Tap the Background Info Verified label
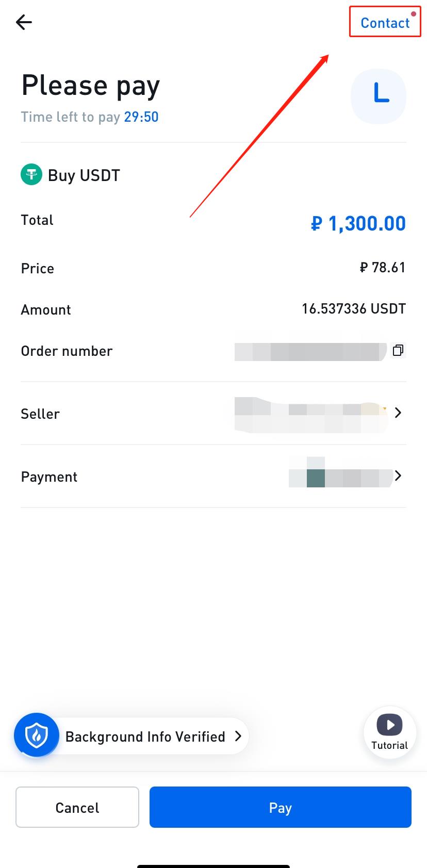 point(145,736)
